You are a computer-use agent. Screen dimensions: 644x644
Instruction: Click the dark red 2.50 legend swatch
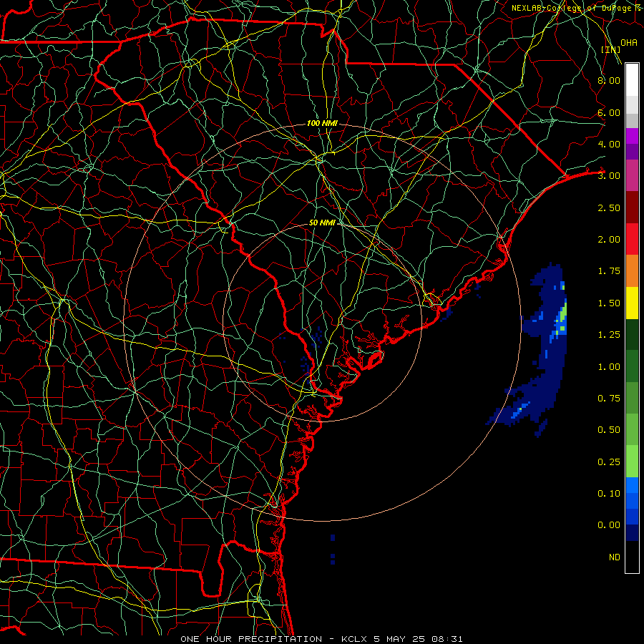pos(632,208)
